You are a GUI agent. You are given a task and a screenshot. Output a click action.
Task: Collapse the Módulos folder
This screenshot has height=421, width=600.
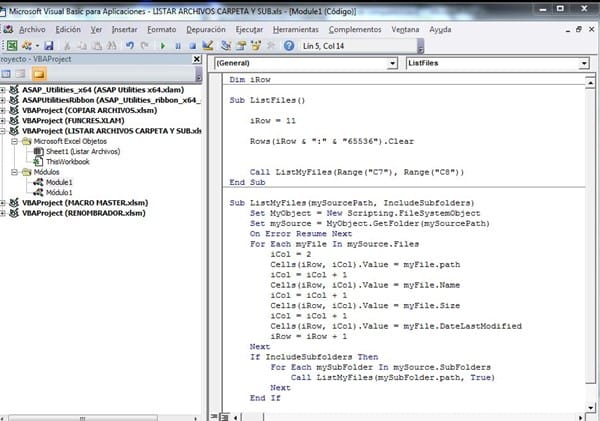pyautogui.click(x=15, y=172)
